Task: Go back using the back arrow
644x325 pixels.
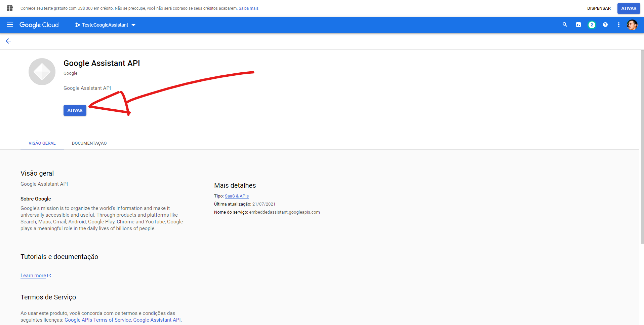Action: (x=8, y=41)
